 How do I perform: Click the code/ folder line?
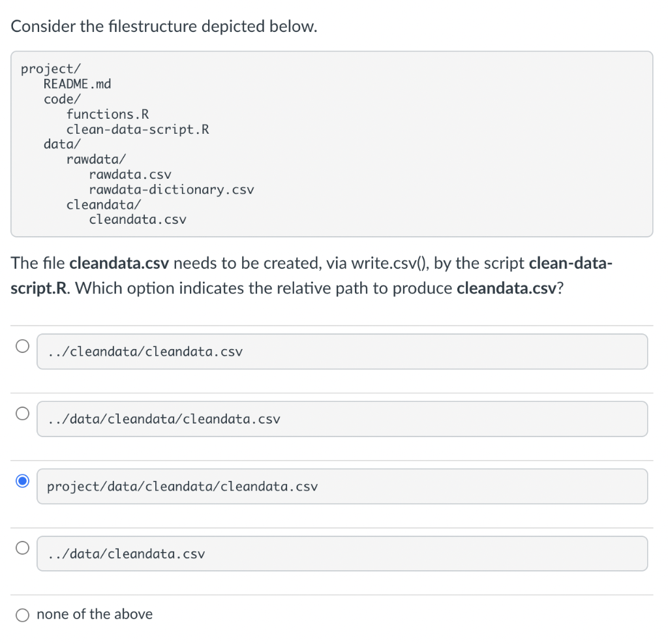click(62, 99)
